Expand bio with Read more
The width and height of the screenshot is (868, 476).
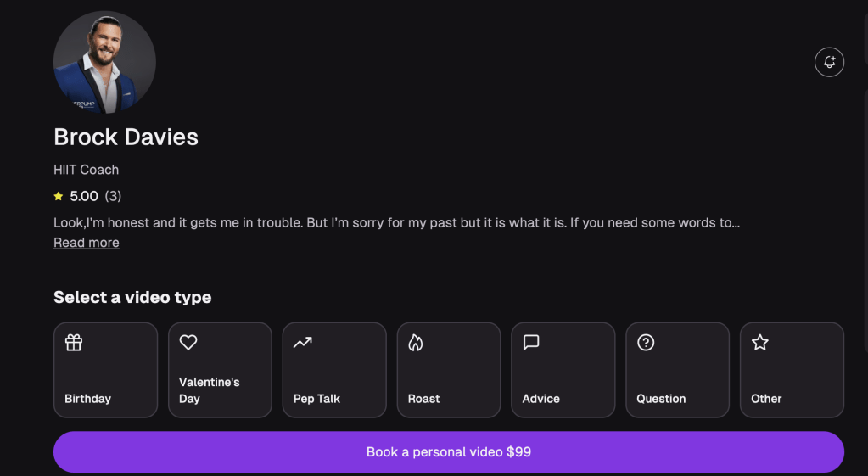[x=86, y=243]
